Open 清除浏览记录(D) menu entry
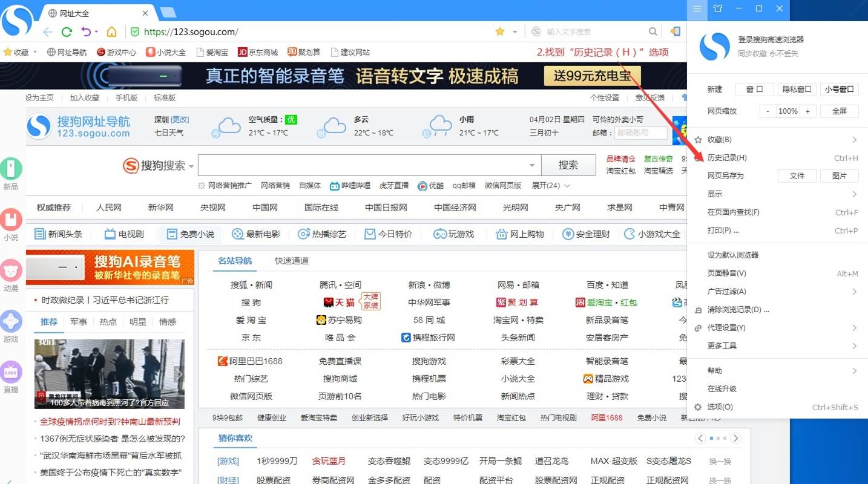The image size is (868, 484). coord(738,310)
